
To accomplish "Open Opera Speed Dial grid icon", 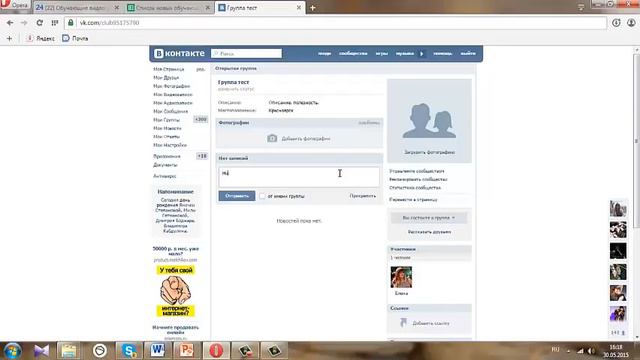I will click(x=55, y=23).
